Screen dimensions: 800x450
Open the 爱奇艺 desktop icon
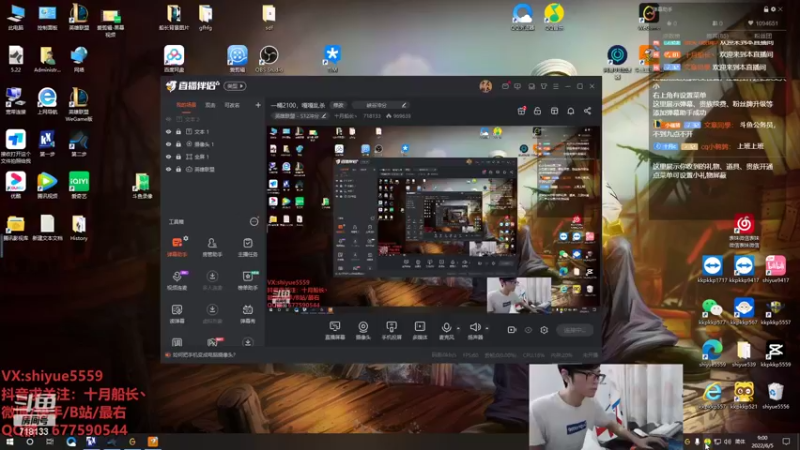click(79, 185)
